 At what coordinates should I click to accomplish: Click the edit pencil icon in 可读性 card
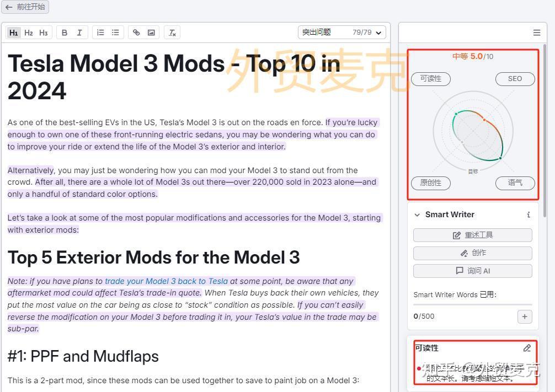tap(527, 348)
